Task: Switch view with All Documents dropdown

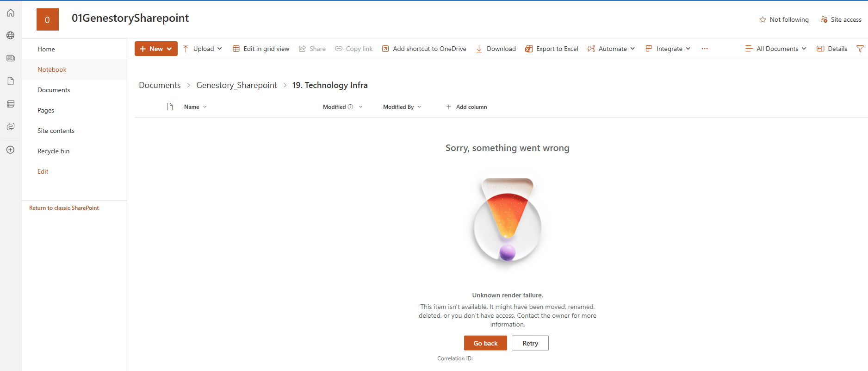Action: [776, 49]
